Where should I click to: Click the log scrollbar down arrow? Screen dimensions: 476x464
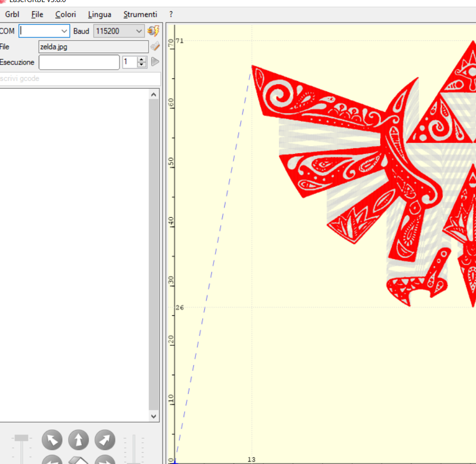(x=154, y=417)
